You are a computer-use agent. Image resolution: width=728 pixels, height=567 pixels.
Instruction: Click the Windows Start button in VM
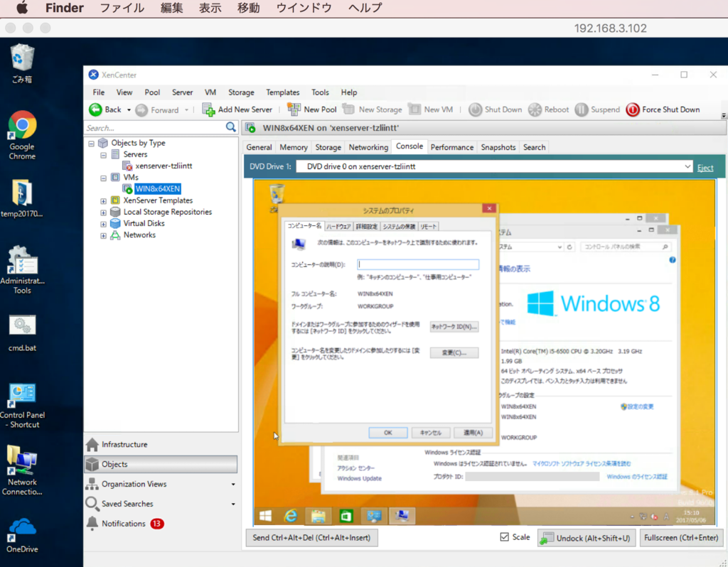tap(266, 516)
